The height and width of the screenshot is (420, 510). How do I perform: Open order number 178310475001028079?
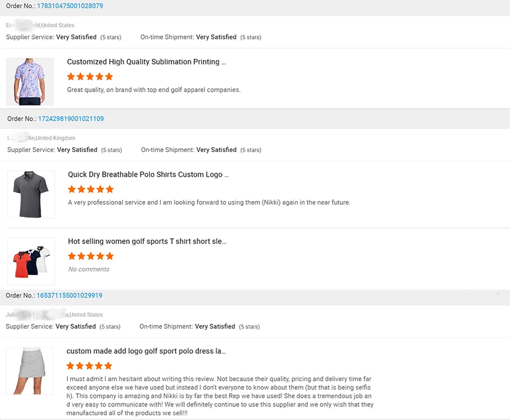70,6
